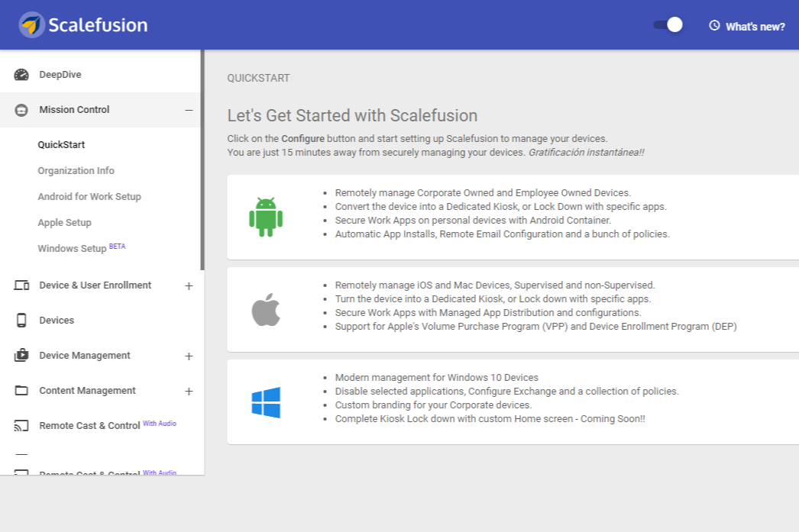The height and width of the screenshot is (532, 799).
Task: Open Organization Info menu item
Action: [x=76, y=171]
